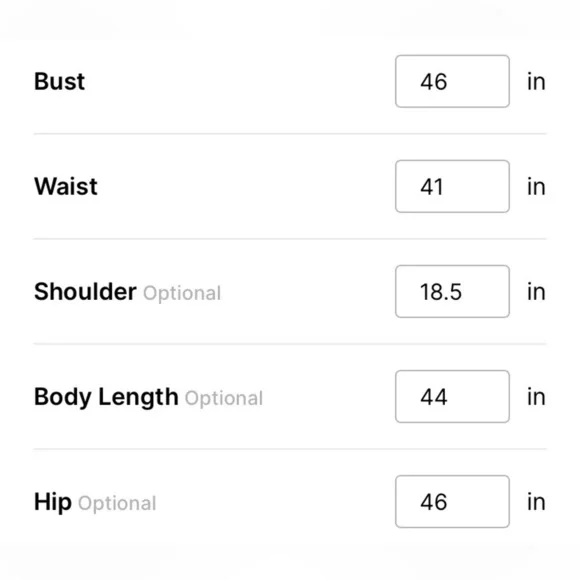Select the Hip measurement input field

pyautogui.click(x=452, y=502)
